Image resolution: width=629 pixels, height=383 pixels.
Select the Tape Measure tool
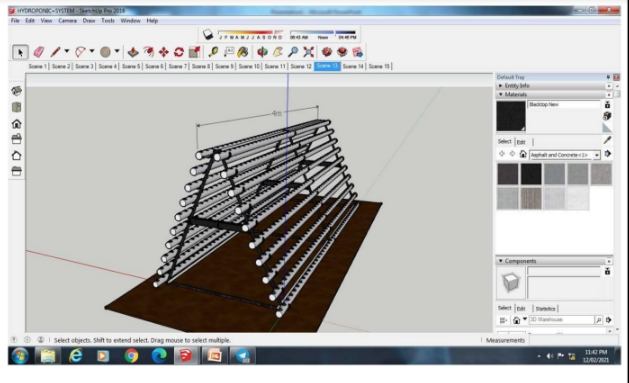(x=213, y=52)
